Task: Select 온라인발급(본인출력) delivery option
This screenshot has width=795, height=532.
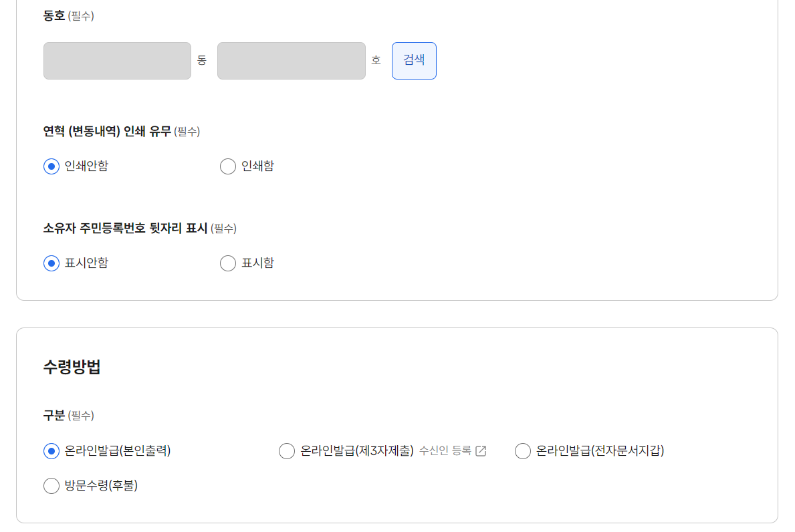Action: click(x=51, y=450)
